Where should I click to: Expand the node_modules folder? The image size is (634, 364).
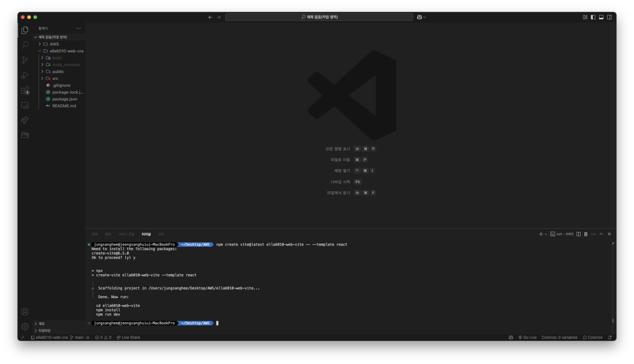pyautogui.click(x=59, y=65)
